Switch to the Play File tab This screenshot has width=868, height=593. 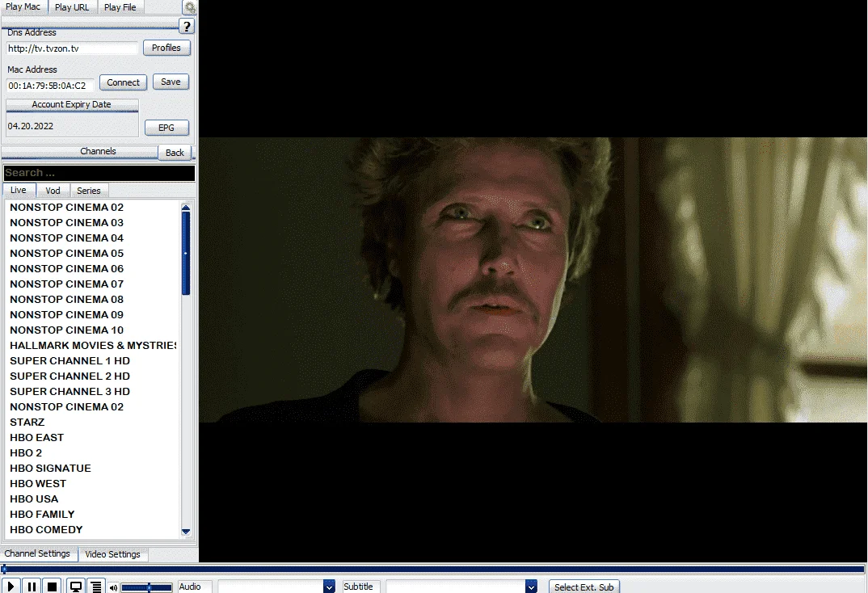[x=120, y=7]
